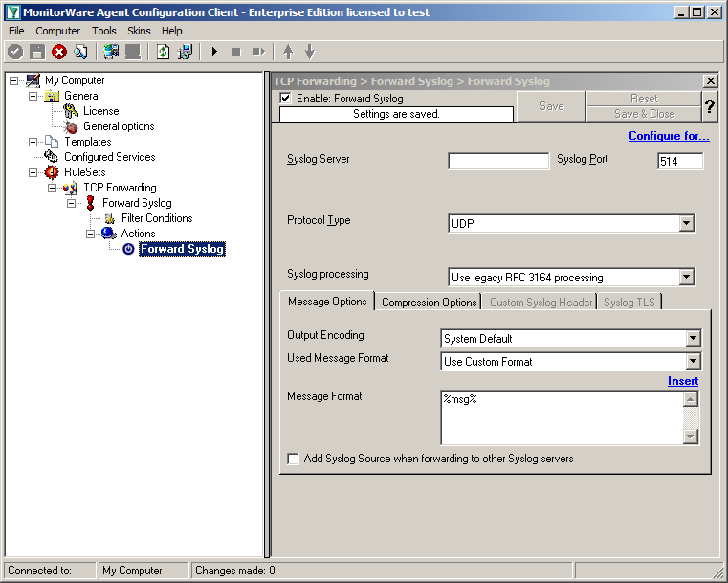Click the restart service toolbar icon
The image size is (728, 583).
point(258,52)
